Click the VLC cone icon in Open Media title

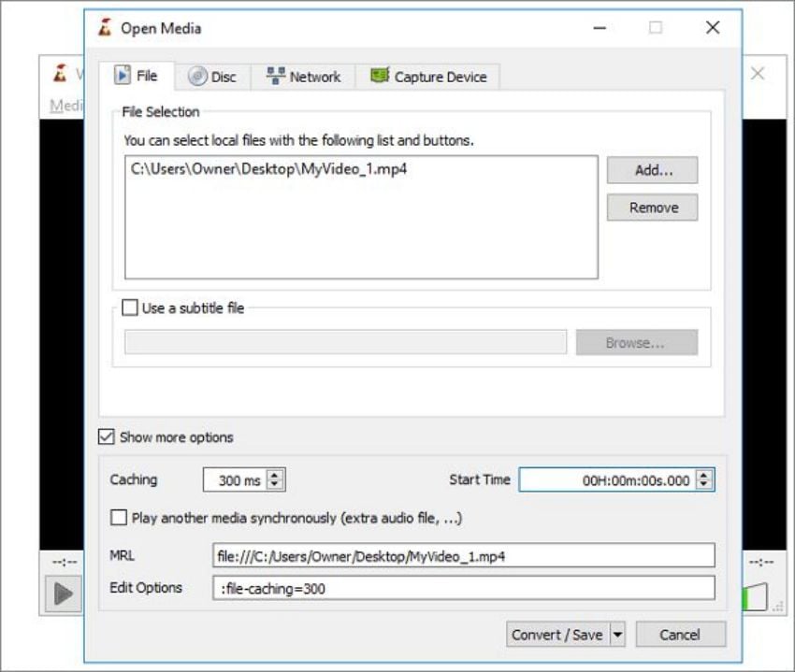click(105, 28)
